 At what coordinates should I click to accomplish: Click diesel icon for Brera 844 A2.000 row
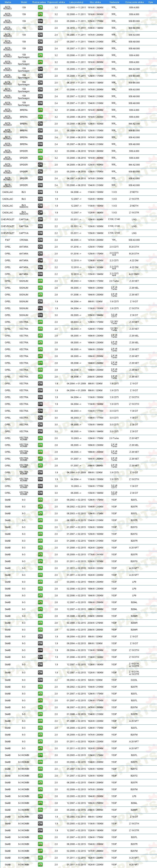point(40,124)
